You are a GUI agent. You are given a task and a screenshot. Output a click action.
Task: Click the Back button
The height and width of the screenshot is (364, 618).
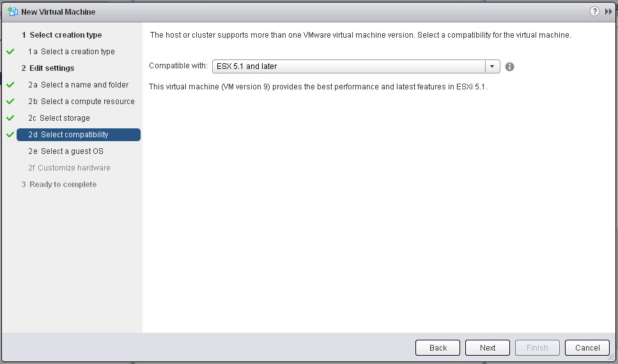point(438,347)
